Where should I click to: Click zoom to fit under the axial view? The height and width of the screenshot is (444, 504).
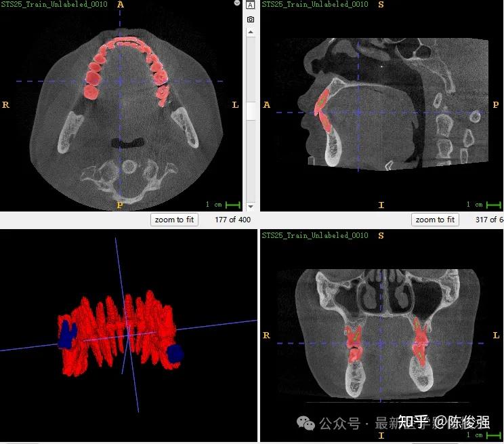174,220
